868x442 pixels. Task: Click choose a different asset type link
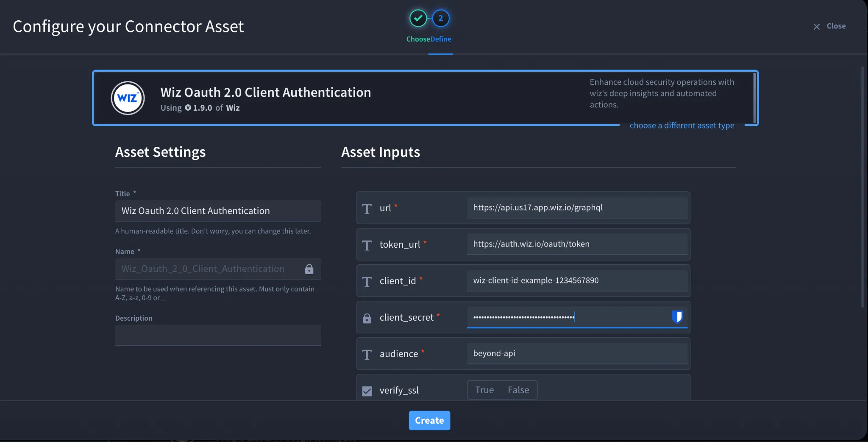(682, 126)
